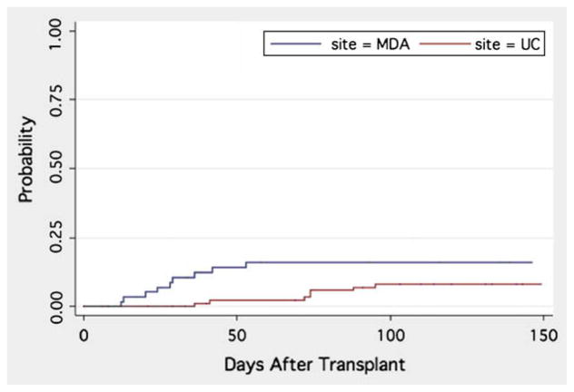The height and width of the screenshot is (392, 574).
Task: Click the x-axis tick label 50
Action: click(x=237, y=335)
